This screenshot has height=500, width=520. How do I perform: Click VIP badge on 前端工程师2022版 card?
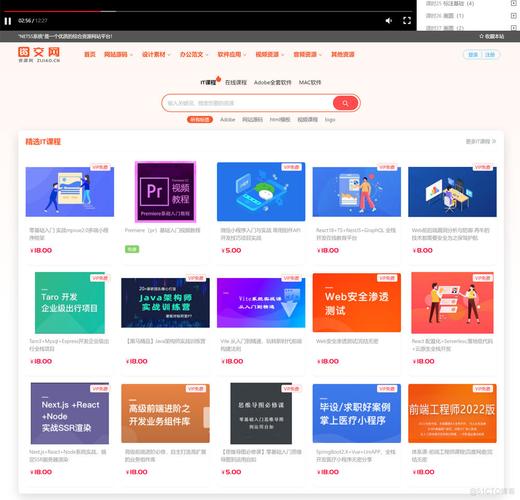pos(483,389)
